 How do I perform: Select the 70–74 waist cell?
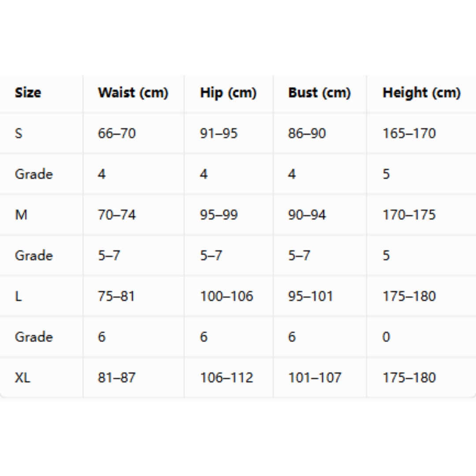[x=116, y=215]
